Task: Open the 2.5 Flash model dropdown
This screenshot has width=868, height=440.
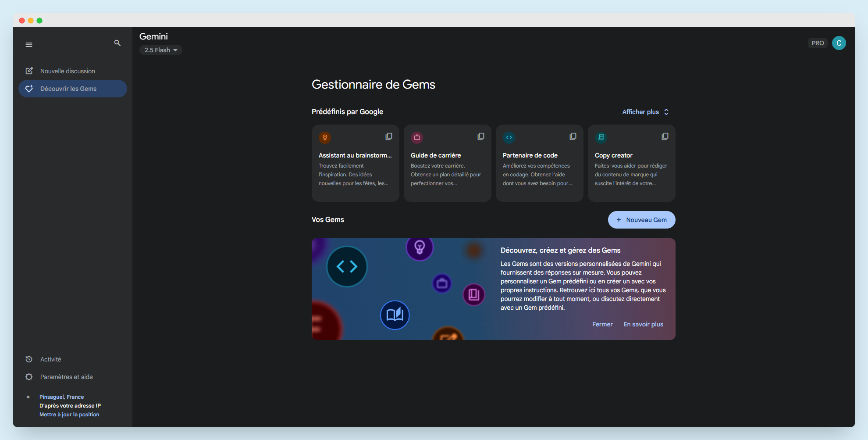Action: pyautogui.click(x=161, y=50)
